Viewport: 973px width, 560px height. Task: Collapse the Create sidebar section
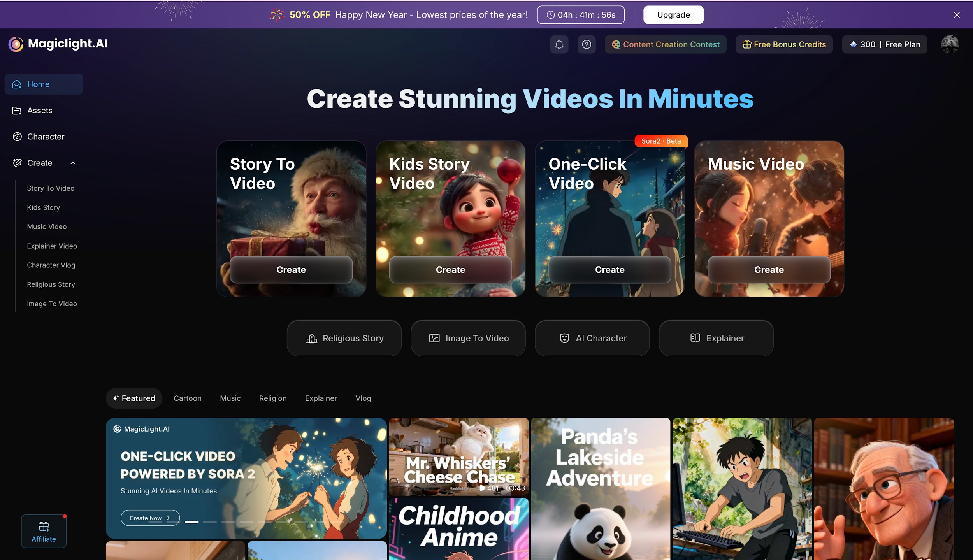(73, 163)
